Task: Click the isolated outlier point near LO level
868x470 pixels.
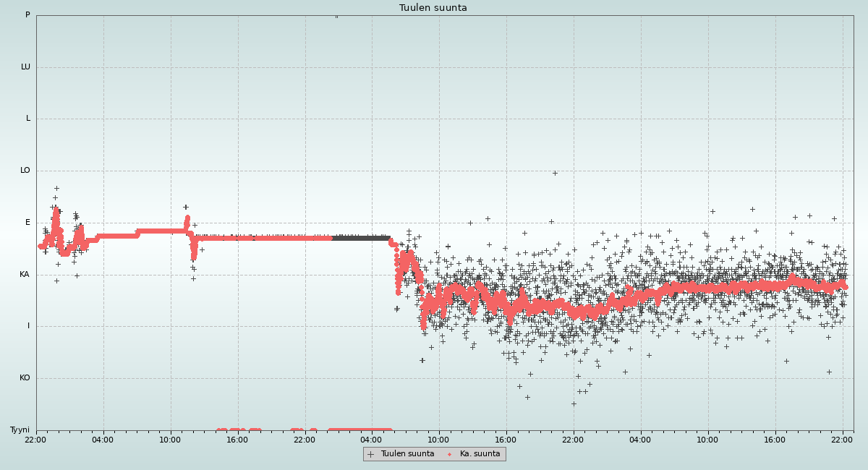Action: [555, 173]
